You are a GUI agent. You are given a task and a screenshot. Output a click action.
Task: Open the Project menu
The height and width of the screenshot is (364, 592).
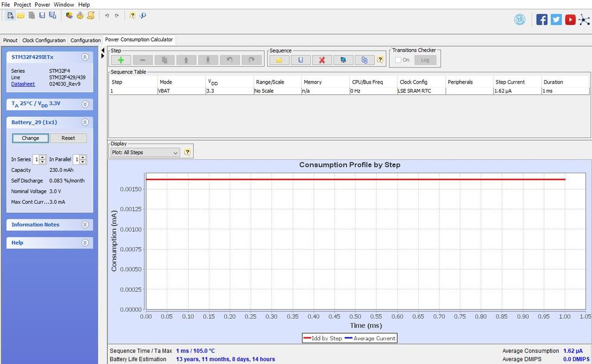click(x=23, y=5)
